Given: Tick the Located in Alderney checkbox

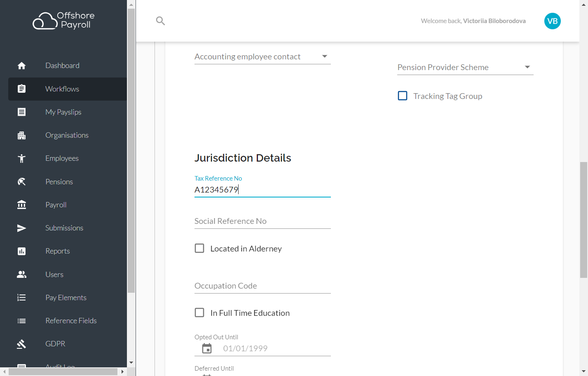Looking at the screenshot, I should (199, 248).
